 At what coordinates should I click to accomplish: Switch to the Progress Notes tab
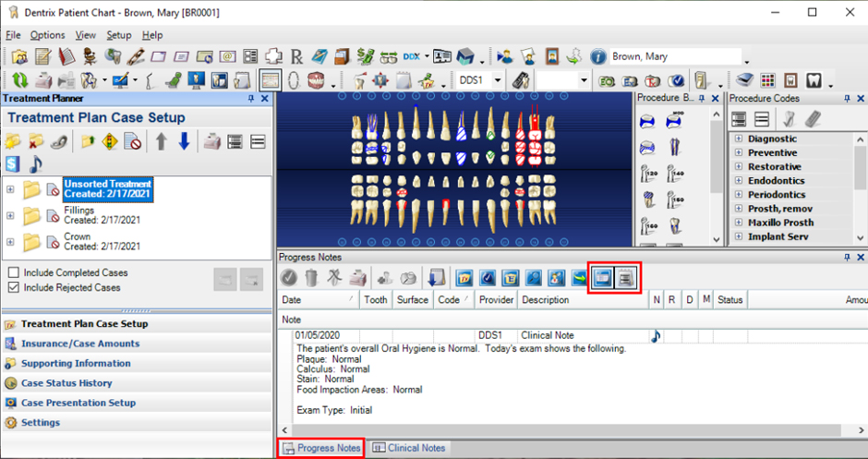click(x=321, y=448)
